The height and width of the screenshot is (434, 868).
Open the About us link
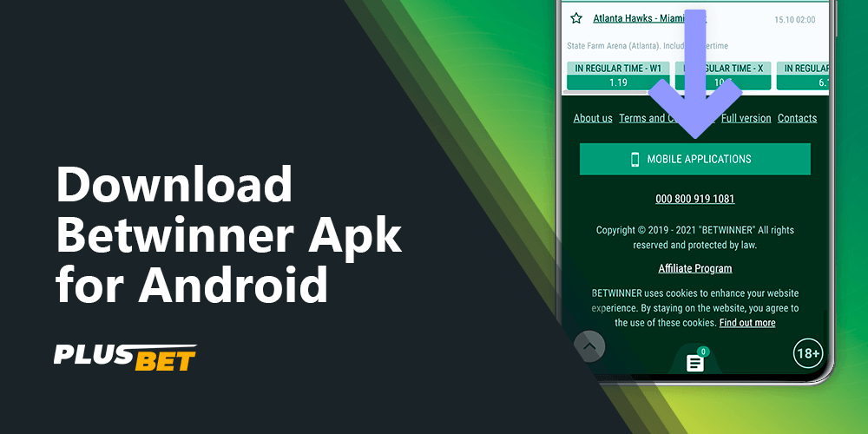point(593,118)
